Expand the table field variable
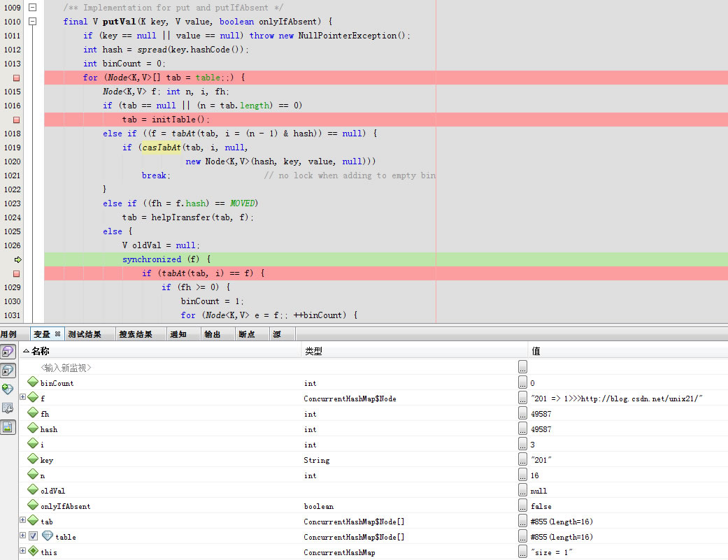Image resolution: width=728 pixels, height=560 pixels. 22,535
